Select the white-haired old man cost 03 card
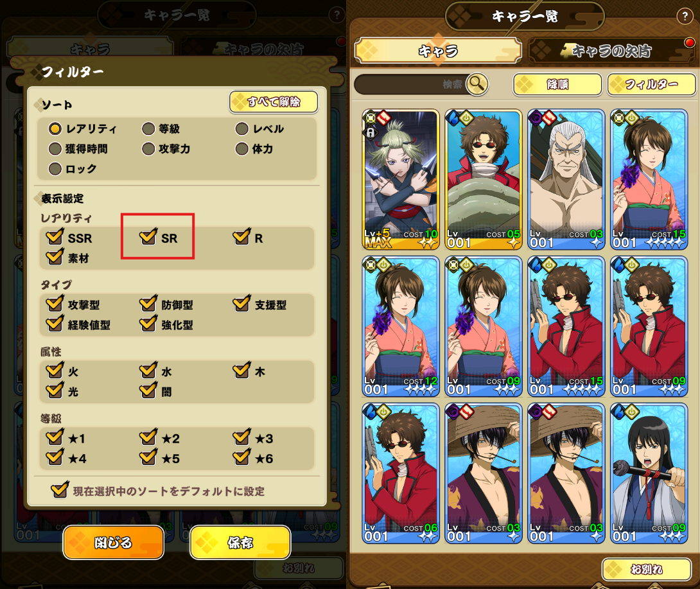 [x=566, y=179]
